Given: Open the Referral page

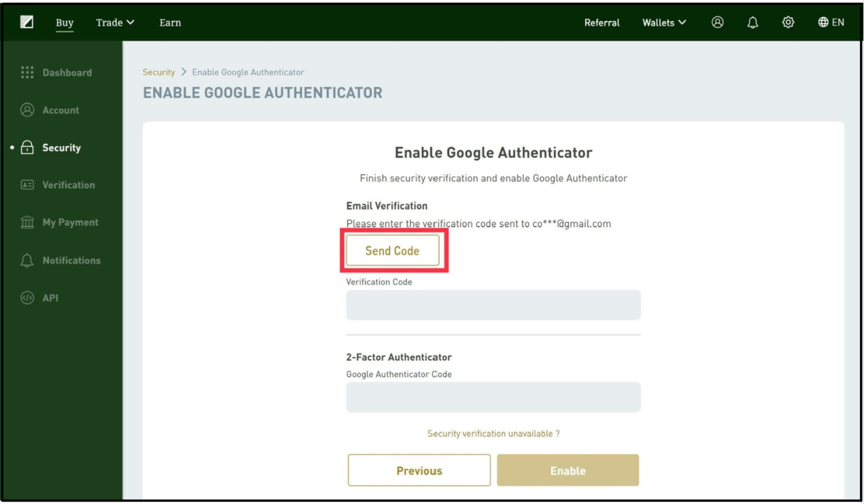Looking at the screenshot, I should click(602, 22).
